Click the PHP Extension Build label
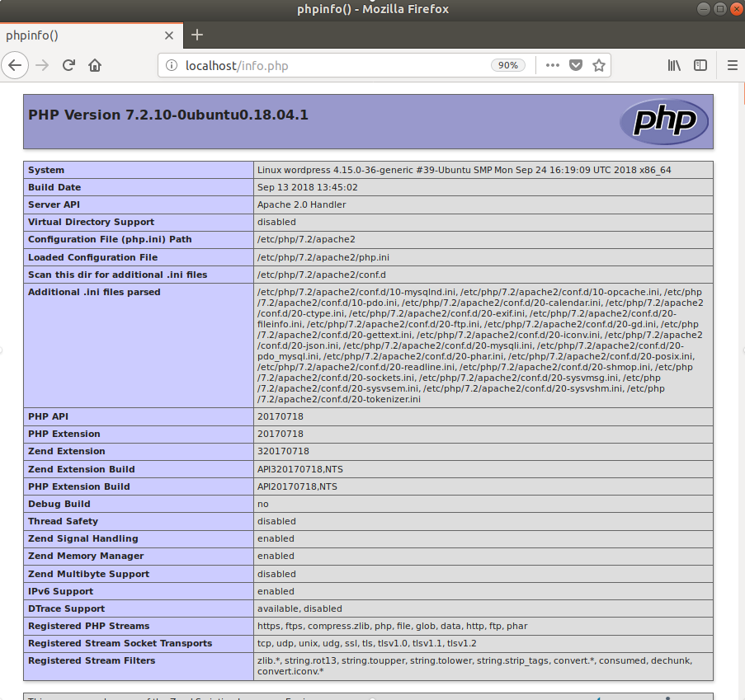 (x=79, y=486)
